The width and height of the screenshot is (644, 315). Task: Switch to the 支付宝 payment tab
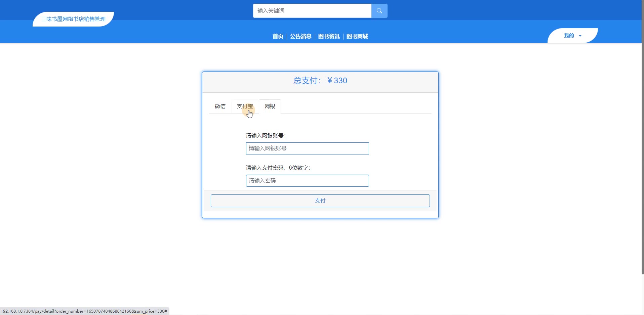point(245,106)
